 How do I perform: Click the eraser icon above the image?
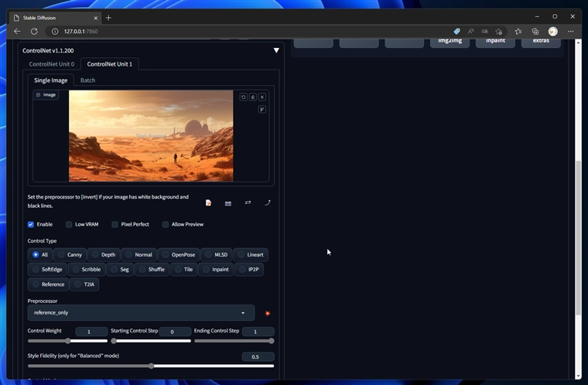click(253, 97)
